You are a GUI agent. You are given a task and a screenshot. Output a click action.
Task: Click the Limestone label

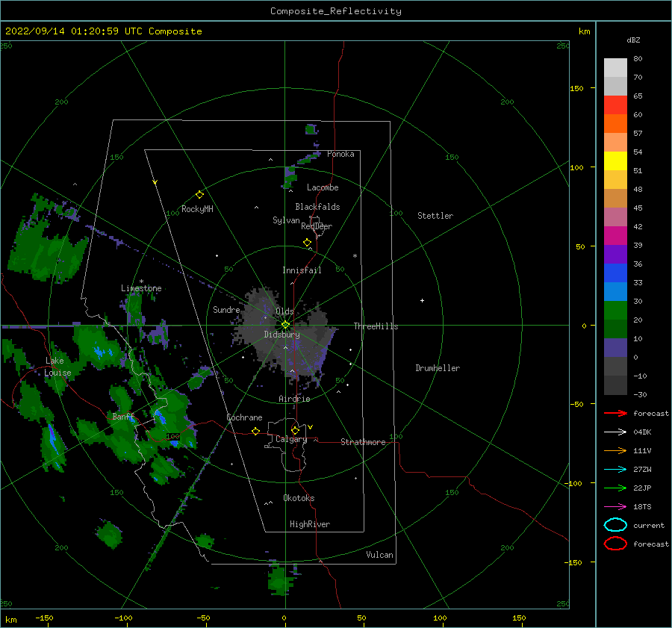pos(141,288)
